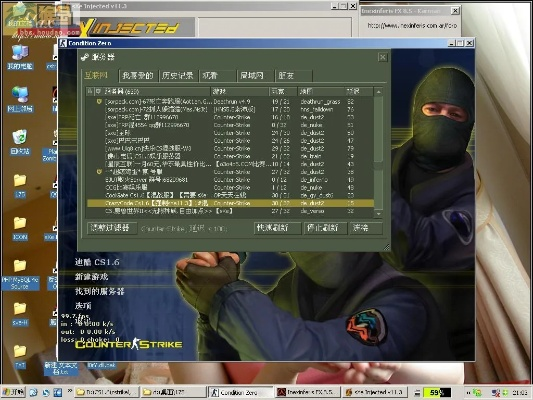
Task: Select the Deathrun v4.9 server row
Action: coord(230,102)
